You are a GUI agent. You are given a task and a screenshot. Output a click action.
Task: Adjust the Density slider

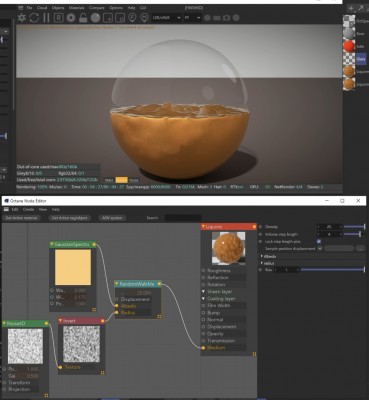354,227
